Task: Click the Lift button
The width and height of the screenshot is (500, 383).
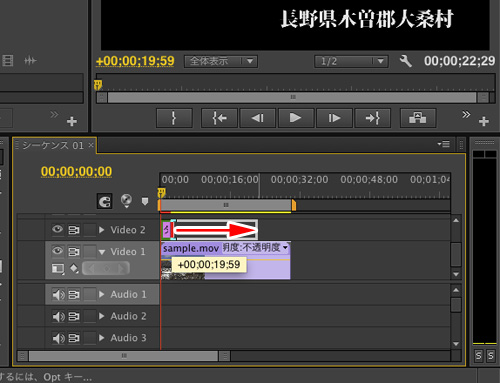Action: (418, 118)
